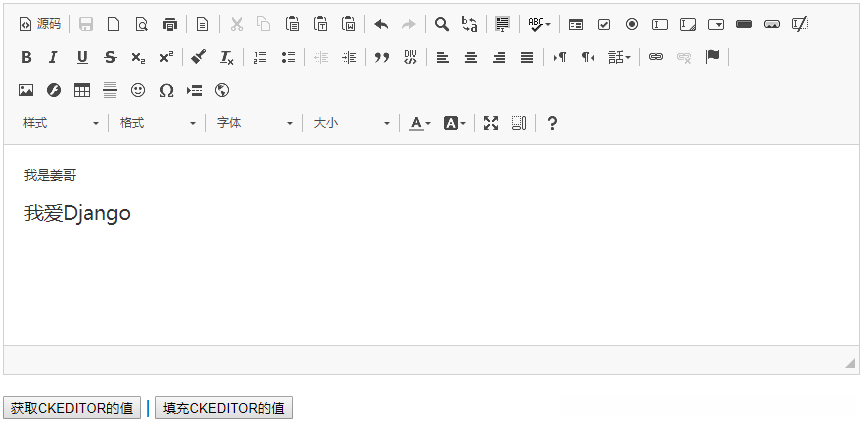Insert a textarea field
The image size is (865, 427).
click(x=688, y=24)
